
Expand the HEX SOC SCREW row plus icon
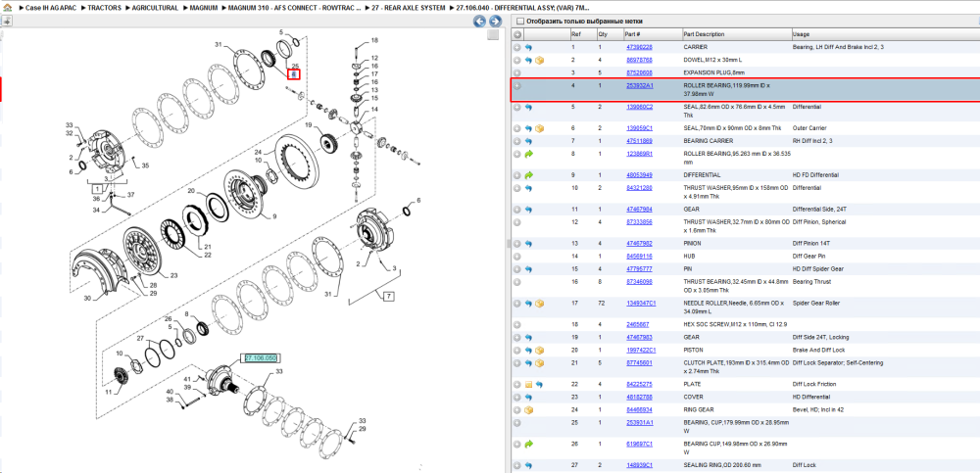516,325
